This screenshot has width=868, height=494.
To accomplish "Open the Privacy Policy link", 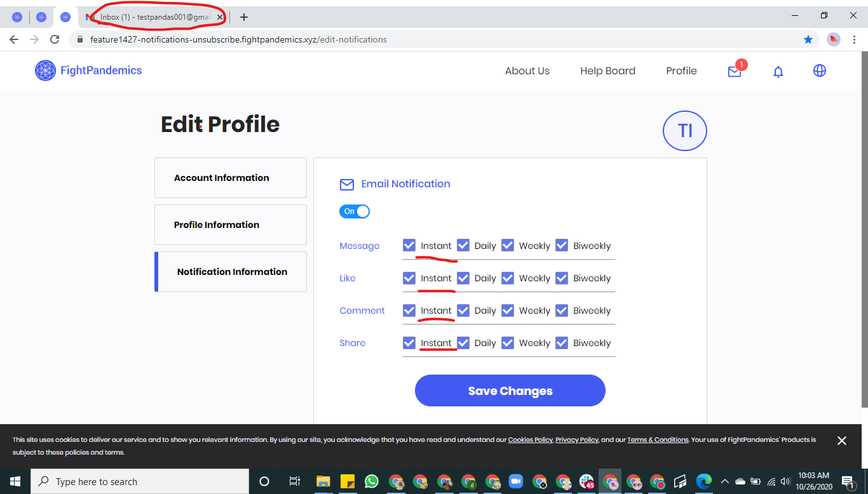I will click(577, 439).
